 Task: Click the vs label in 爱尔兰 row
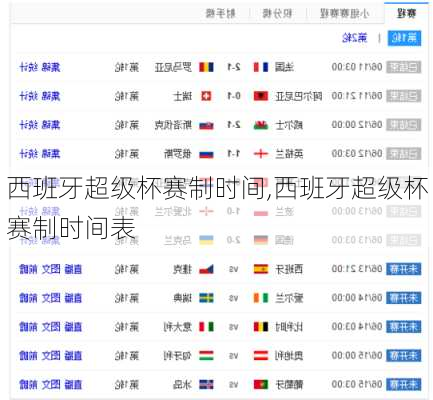click(234, 298)
